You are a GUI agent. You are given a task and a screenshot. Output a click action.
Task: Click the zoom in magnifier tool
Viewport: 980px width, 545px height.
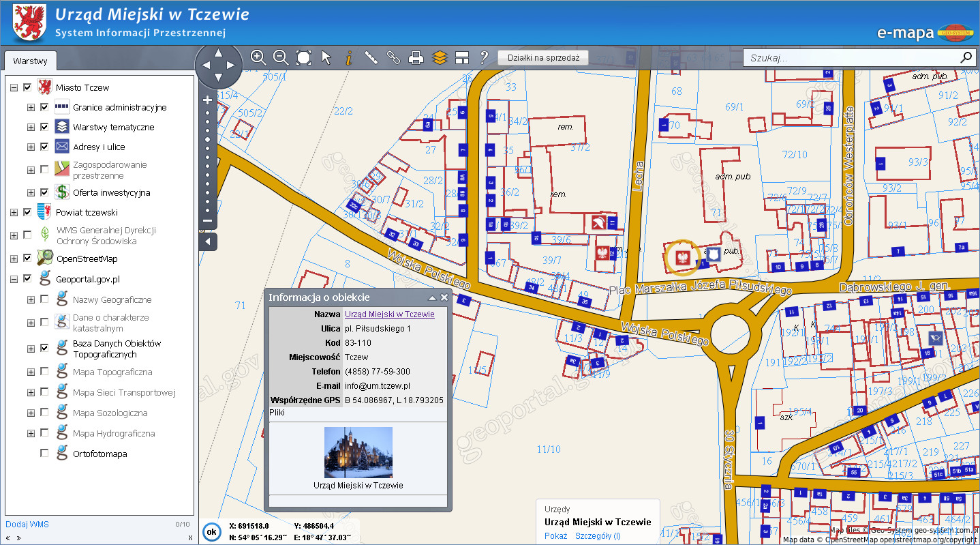258,57
